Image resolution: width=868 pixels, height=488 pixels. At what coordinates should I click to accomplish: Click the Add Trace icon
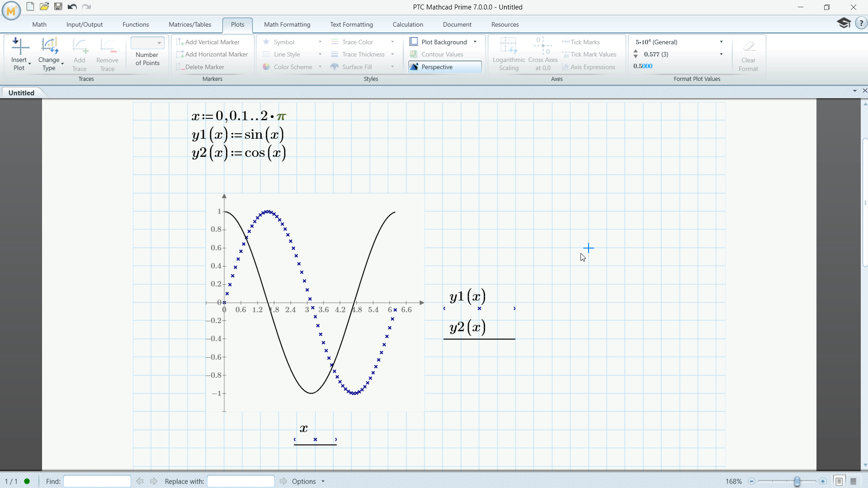pos(80,47)
